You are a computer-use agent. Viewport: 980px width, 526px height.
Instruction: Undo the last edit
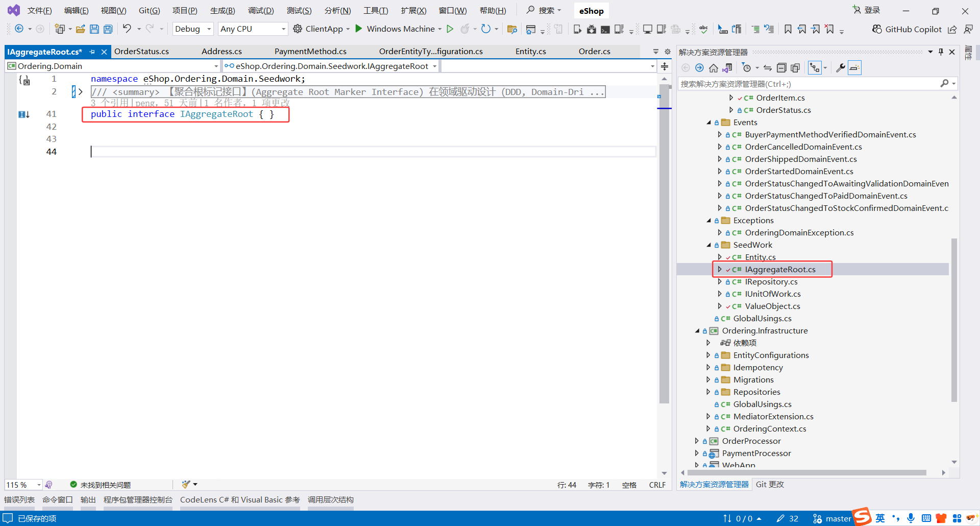click(x=127, y=29)
